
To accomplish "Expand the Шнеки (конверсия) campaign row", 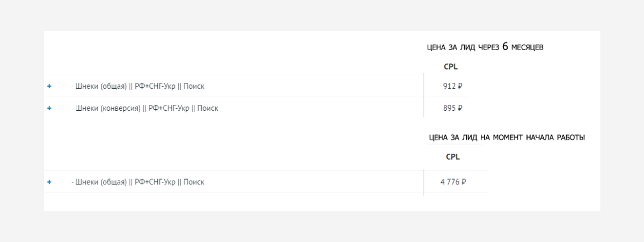I will pyautogui.click(x=49, y=108).
